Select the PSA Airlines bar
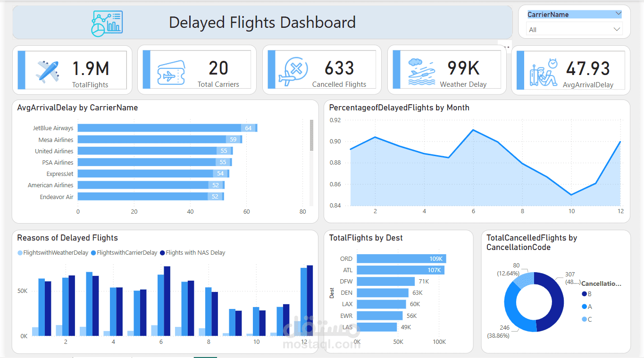 (x=155, y=162)
